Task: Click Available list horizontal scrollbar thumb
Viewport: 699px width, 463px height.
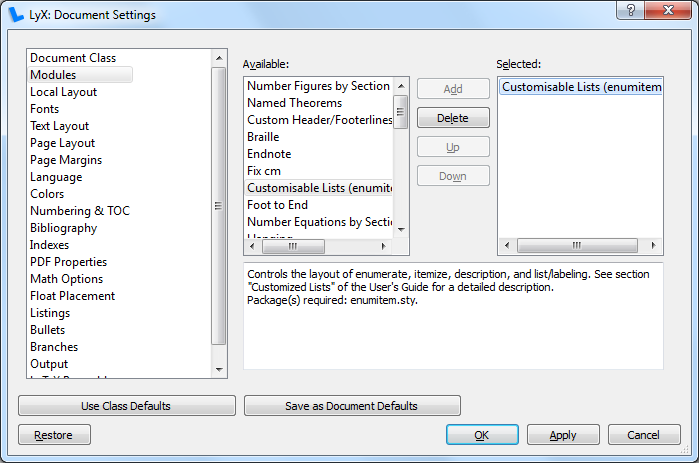Action: point(293,246)
